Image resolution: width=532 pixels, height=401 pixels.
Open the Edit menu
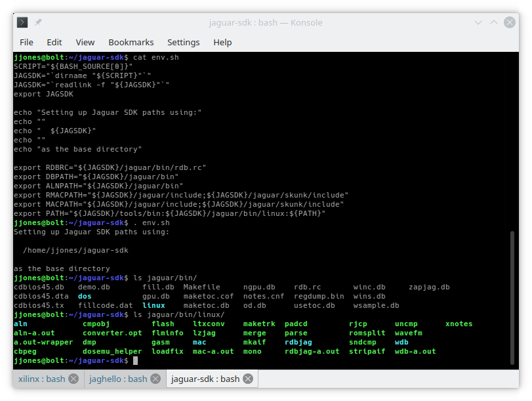coord(54,42)
